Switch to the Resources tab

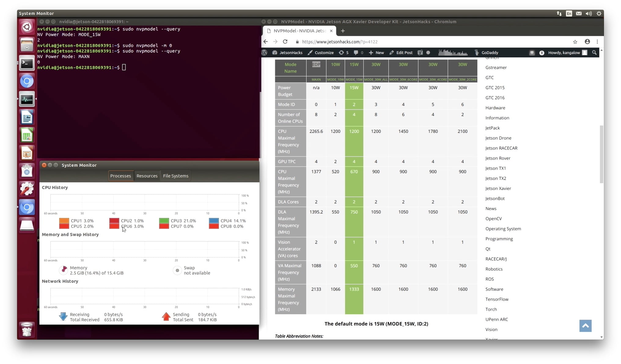(147, 176)
